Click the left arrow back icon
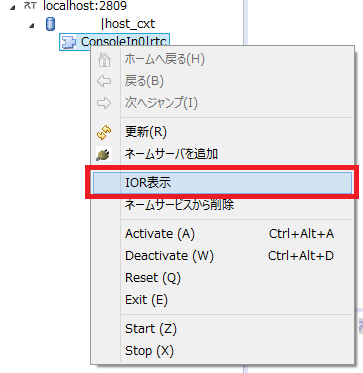 pos(104,81)
